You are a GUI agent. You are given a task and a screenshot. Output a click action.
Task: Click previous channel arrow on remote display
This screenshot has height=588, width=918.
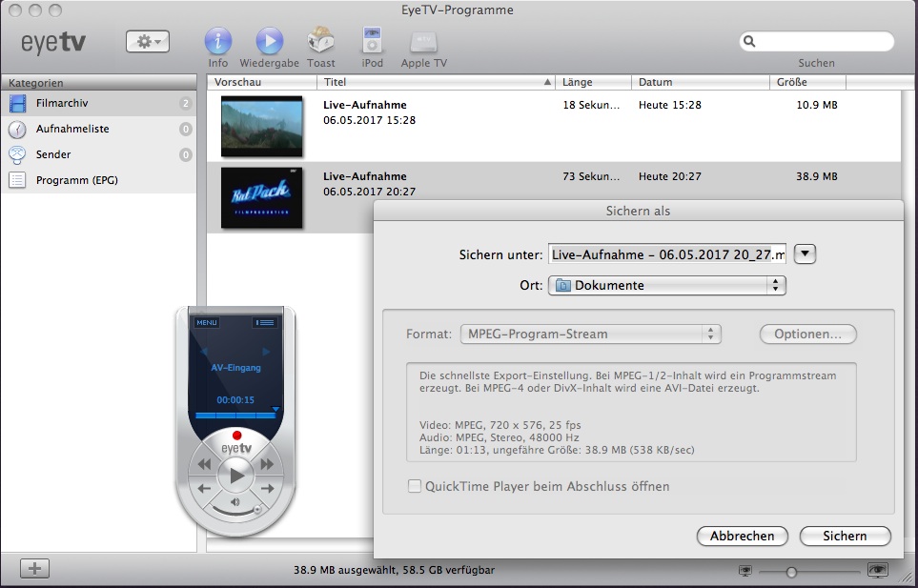click(x=204, y=352)
